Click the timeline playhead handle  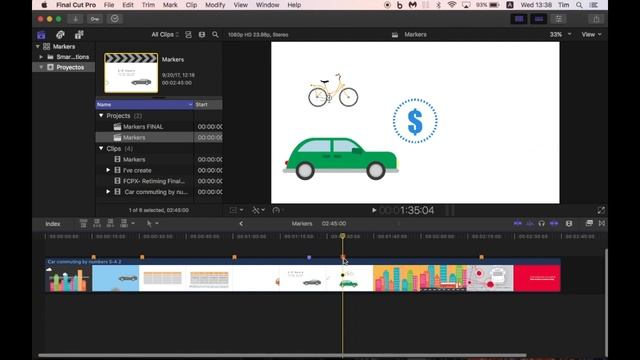point(342,236)
